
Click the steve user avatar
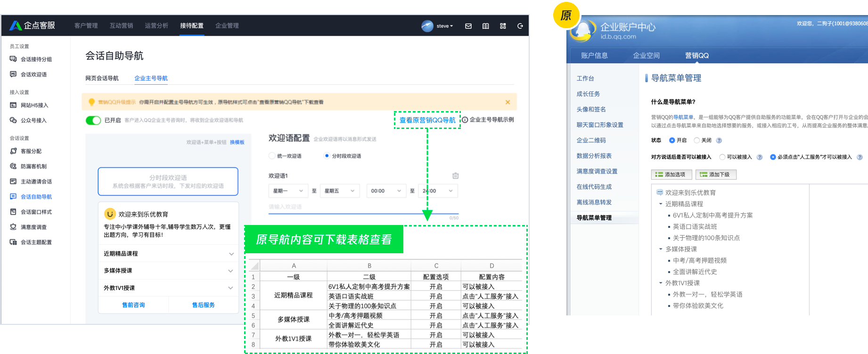(427, 26)
